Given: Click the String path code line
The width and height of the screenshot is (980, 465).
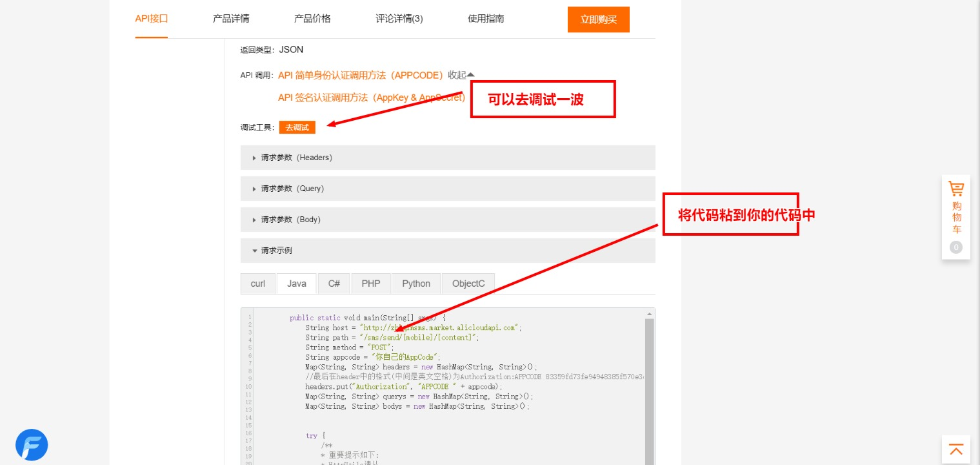Looking at the screenshot, I should pyautogui.click(x=392, y=337).
